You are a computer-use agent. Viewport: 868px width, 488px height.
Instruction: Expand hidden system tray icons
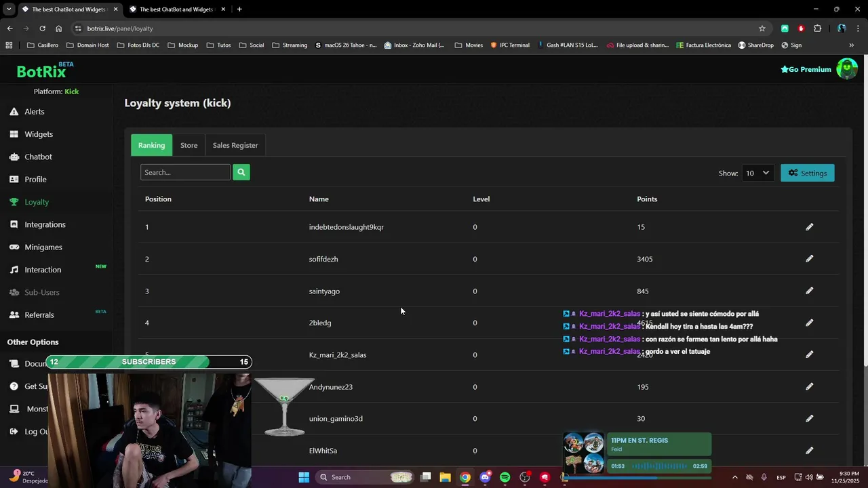point(734,477)
